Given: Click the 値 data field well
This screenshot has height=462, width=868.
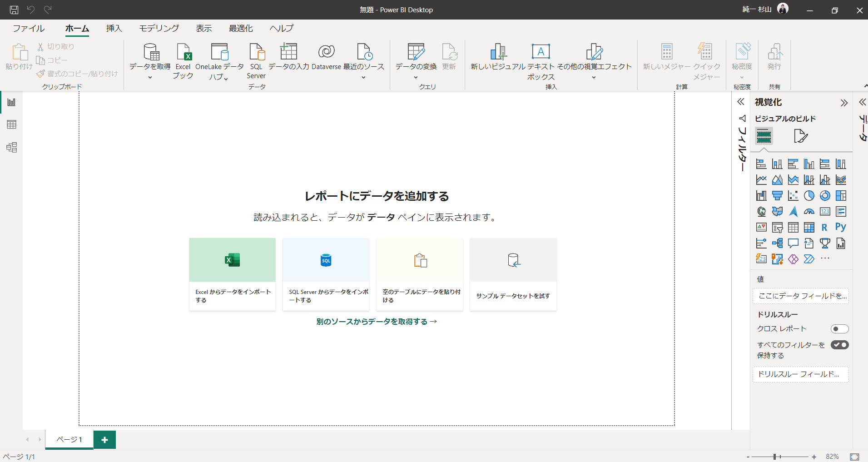Looking at the screenshot, I should 800,296.
